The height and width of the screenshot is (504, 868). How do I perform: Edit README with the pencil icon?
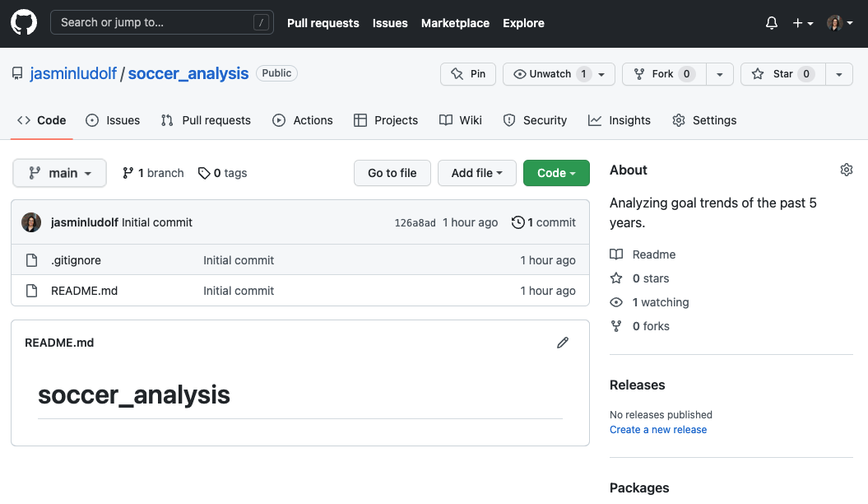pos(563,343)
